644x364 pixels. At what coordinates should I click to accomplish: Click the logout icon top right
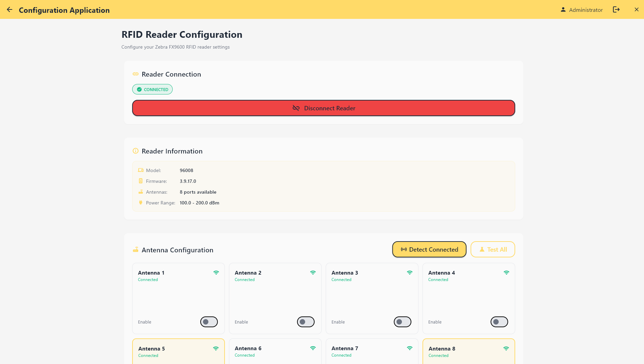[616, 9]
